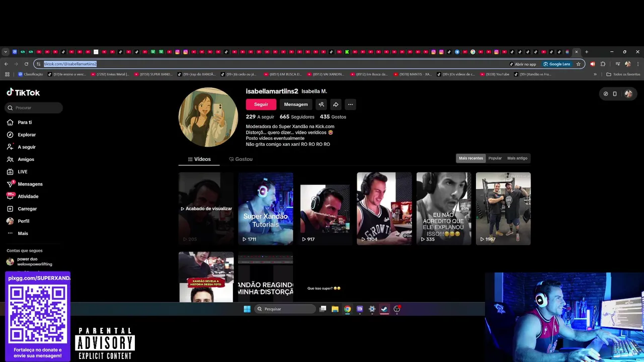Open the OBS icon on the taskbar
The image size is (644, 362).
[x=397, y=309]
